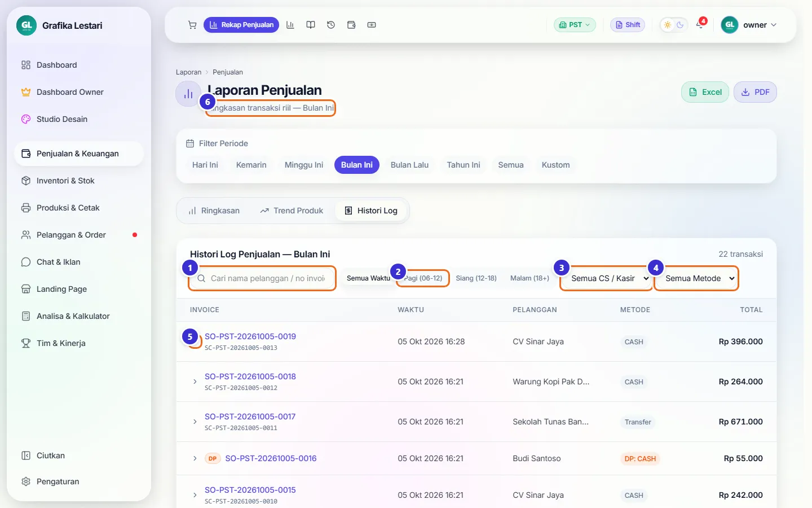Select the Tahun Ini period filter
This screenshot has width=812, height=508.
(x=464, y=165)
